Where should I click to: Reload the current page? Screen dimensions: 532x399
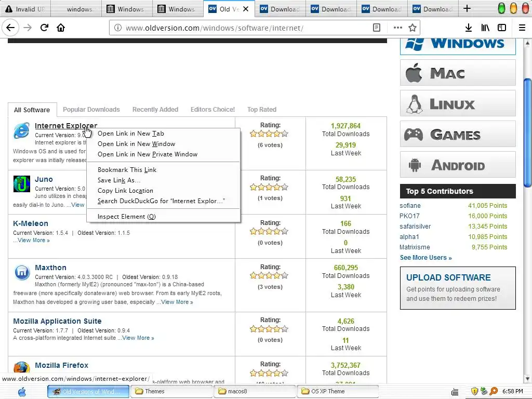click(x=44, y=28)
